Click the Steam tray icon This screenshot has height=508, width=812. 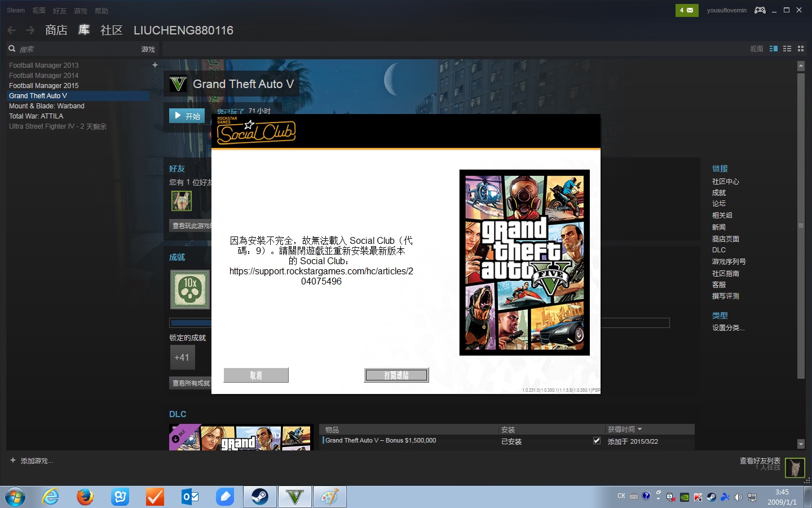tap(711, 497)
